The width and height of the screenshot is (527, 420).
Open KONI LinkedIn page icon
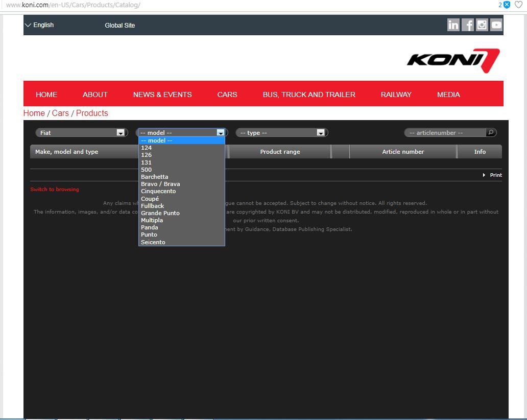click(x=453, y=25)
